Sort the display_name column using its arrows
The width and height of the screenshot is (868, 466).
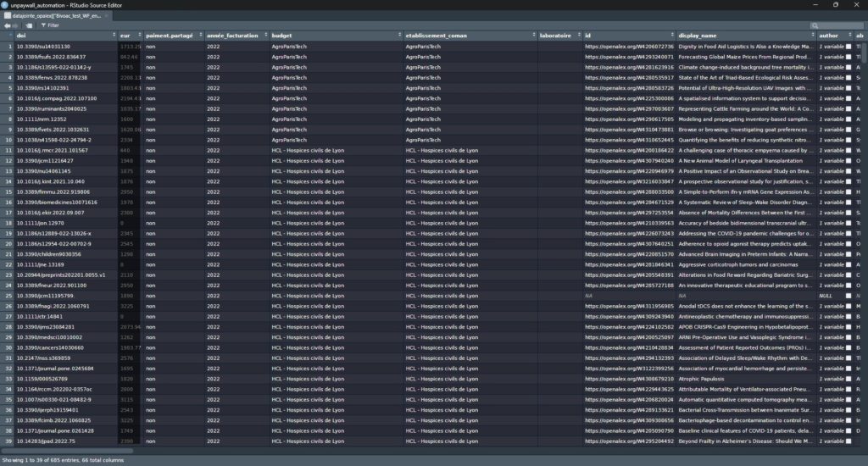(x=811, y=36)
